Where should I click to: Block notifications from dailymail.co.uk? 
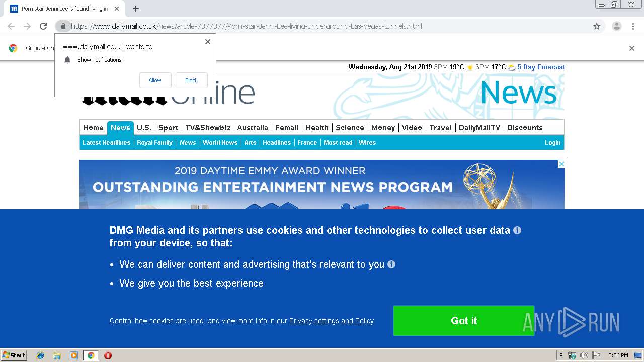(191, 80)
